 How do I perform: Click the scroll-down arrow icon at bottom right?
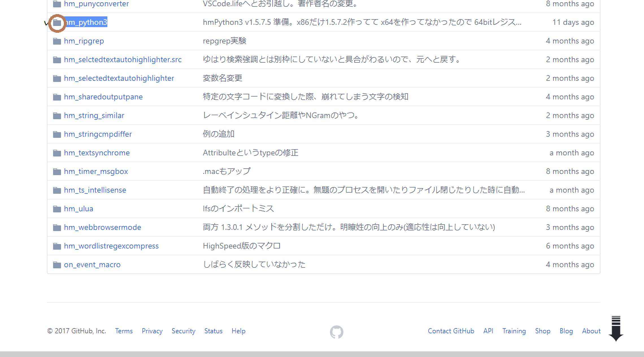[x=616, y=329]
